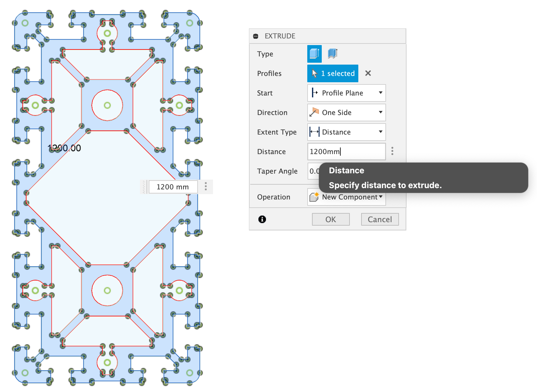Switch to the Thin Extrude type
This screenshot has width=537, height=392.
pos(332,54)
